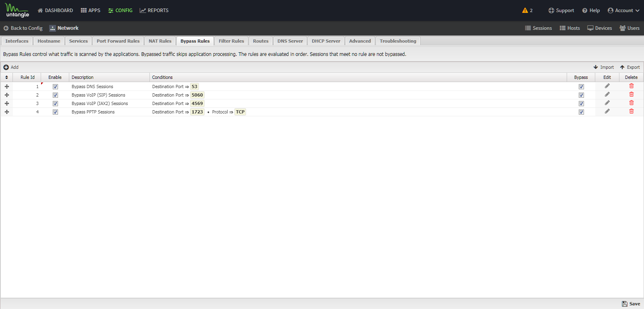Image resolution: width=644 pixels, height=309 pixels.
Task: Sort by the Rule Id column header
Action: click(x=27, y=77)
